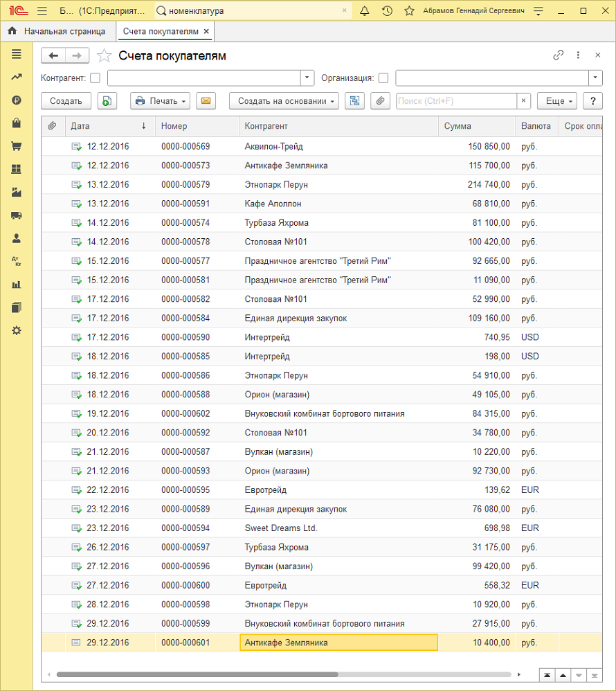The height and width of the screenshot is (691, 616).
Task: Click the Создать button
Action: (66, 101)
